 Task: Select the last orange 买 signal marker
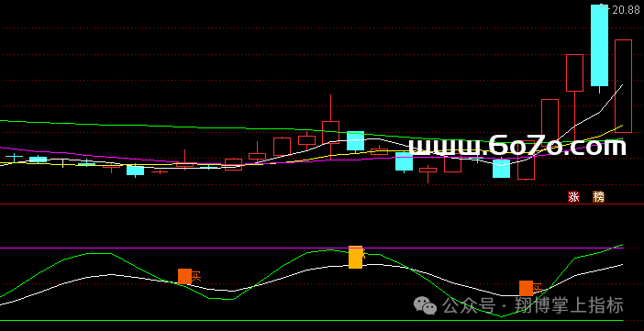pyautogui.click(x=527, y=288)
